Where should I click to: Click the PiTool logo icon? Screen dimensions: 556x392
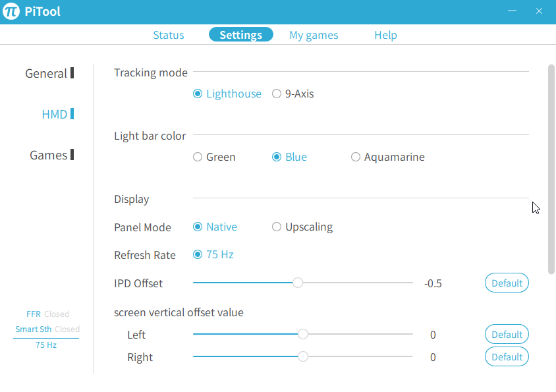pyautogui.click(x=11, y=12)
